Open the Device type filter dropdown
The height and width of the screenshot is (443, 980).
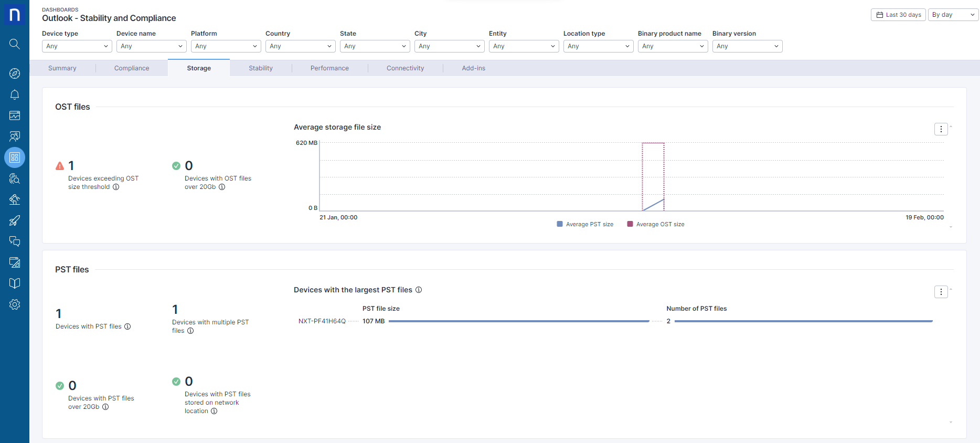coord(77,46)
